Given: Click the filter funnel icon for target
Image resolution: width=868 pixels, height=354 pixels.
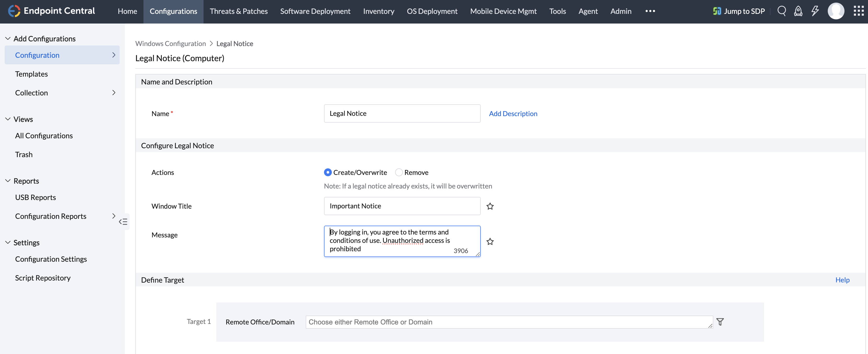Looking at the screenshot, I should click(x=720, y=322).
